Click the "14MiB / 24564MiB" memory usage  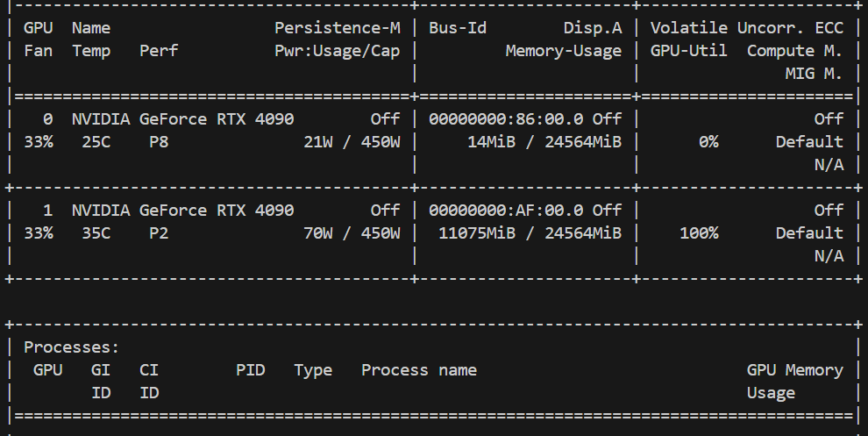click(544, 142)
